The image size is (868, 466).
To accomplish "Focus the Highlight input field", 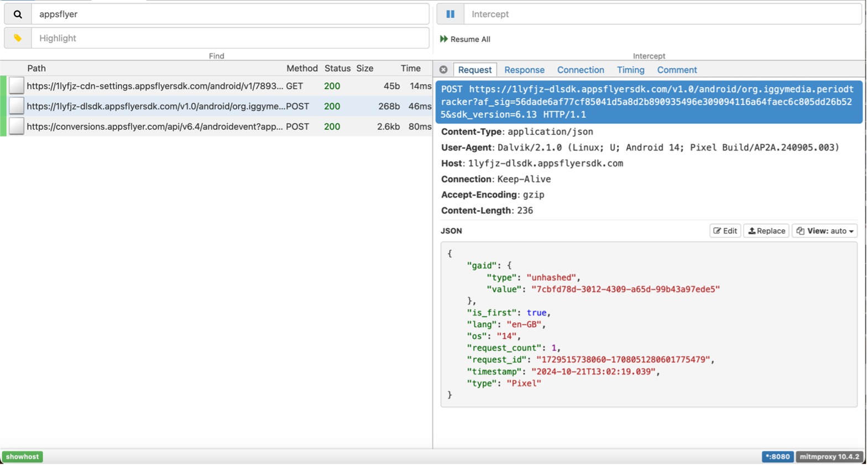I will coord(230,38).
